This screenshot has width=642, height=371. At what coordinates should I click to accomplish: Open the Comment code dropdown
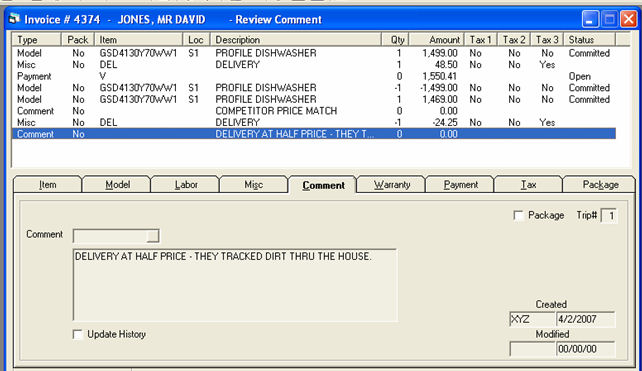coord(153,236)
